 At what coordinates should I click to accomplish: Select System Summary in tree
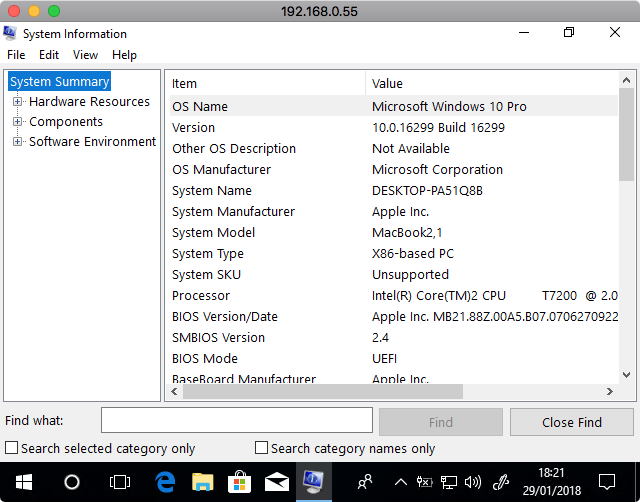[60, 82]
